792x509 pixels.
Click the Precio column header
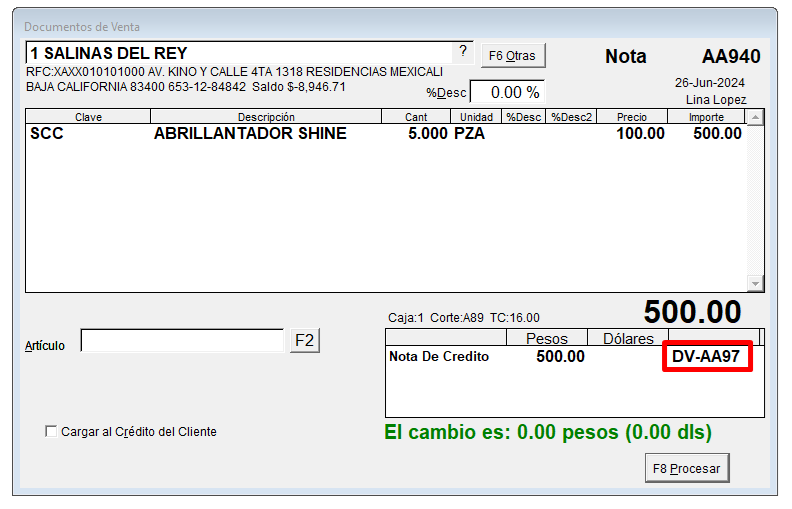(x=631, y=117)
